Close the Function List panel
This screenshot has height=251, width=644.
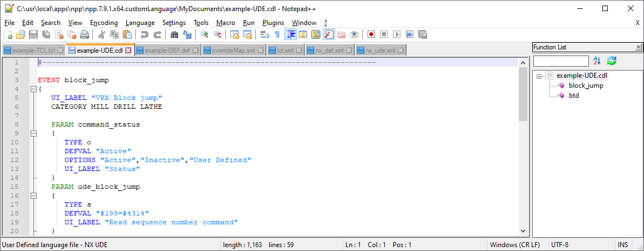(638, 47)
